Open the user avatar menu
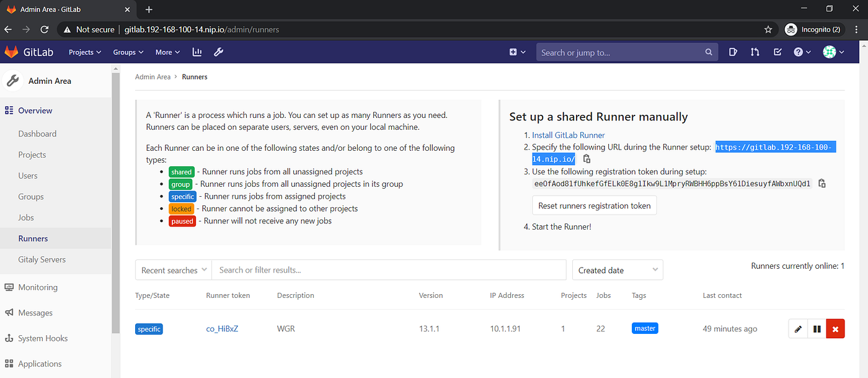The image size is (868, 378). pos(833,52)
